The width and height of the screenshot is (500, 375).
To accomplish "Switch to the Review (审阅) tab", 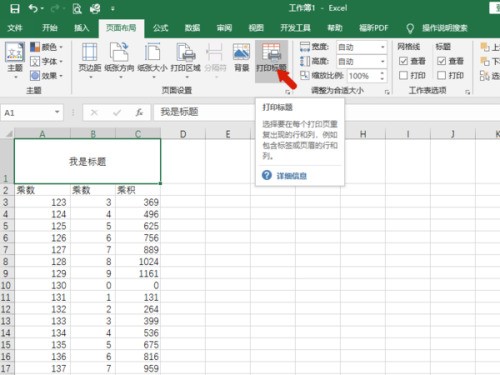I will [x=224, y=28].
